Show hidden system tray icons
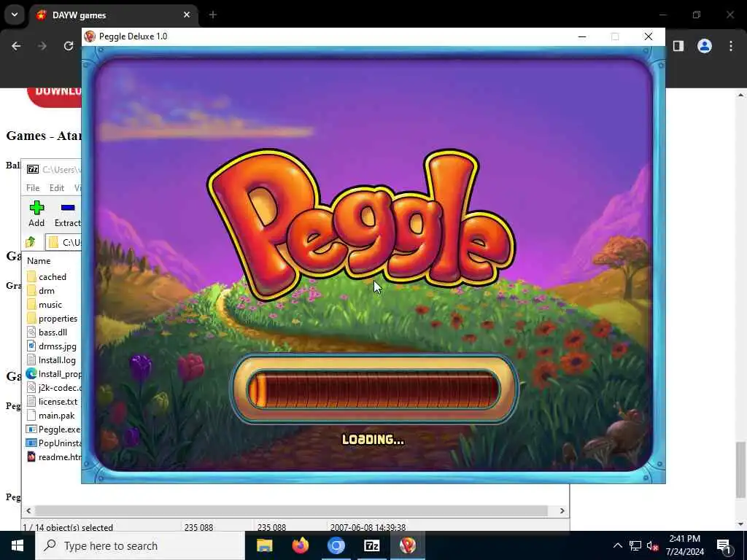The height and width of the screenshot is (560, 747). 617,545
